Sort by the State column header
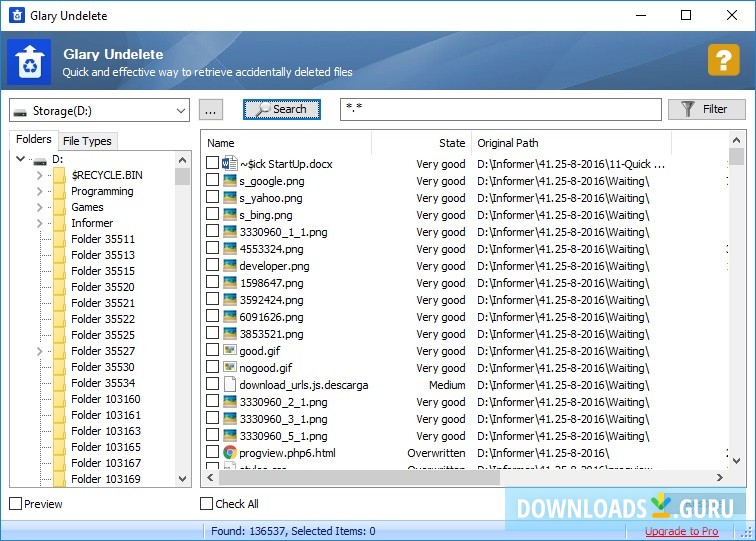 coord(421,143)
